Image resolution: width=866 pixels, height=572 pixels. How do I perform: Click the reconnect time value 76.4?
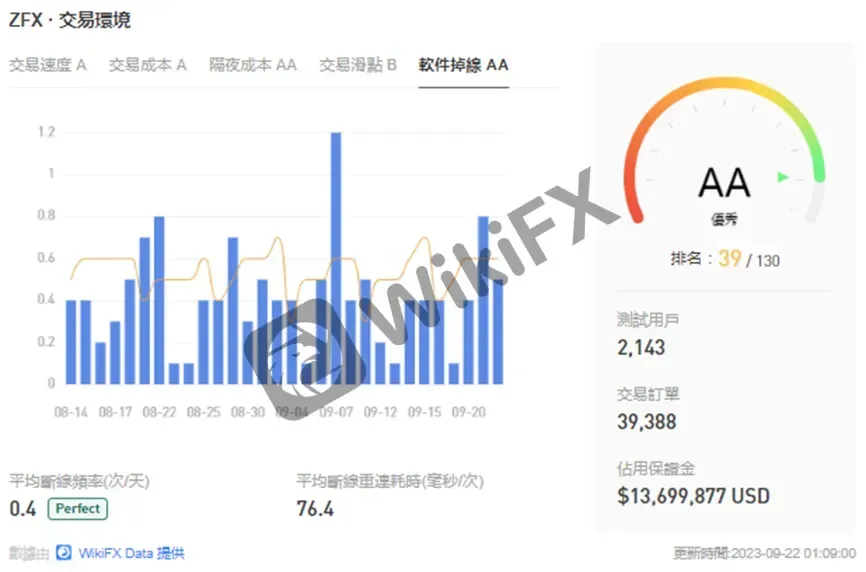pyautogui.click(x=315, y=509)
